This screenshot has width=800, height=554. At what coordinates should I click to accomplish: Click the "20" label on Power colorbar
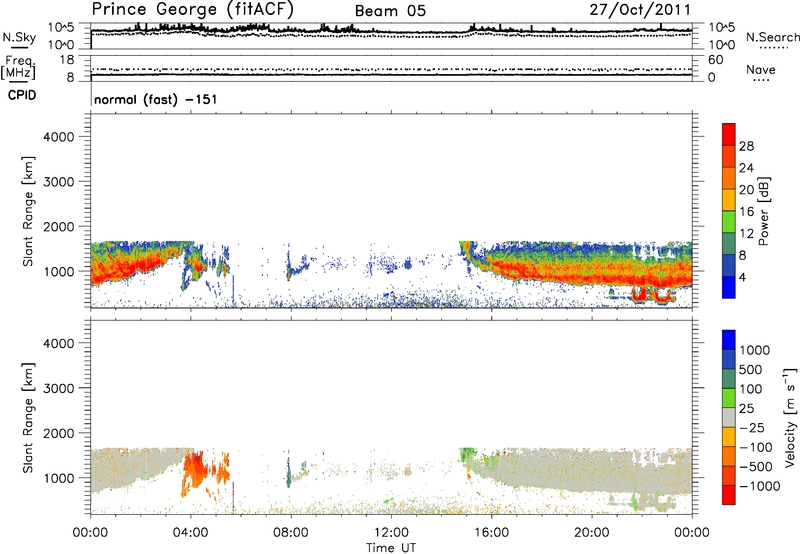[746, 190]
